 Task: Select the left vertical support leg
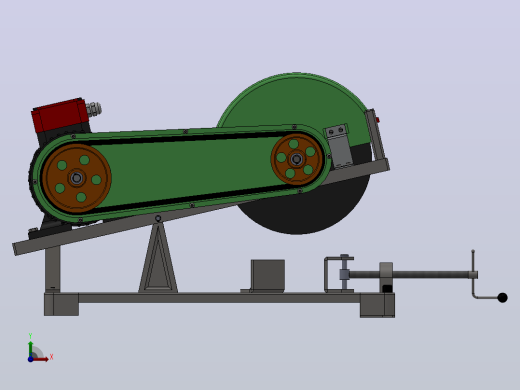(x=53, y=269)
